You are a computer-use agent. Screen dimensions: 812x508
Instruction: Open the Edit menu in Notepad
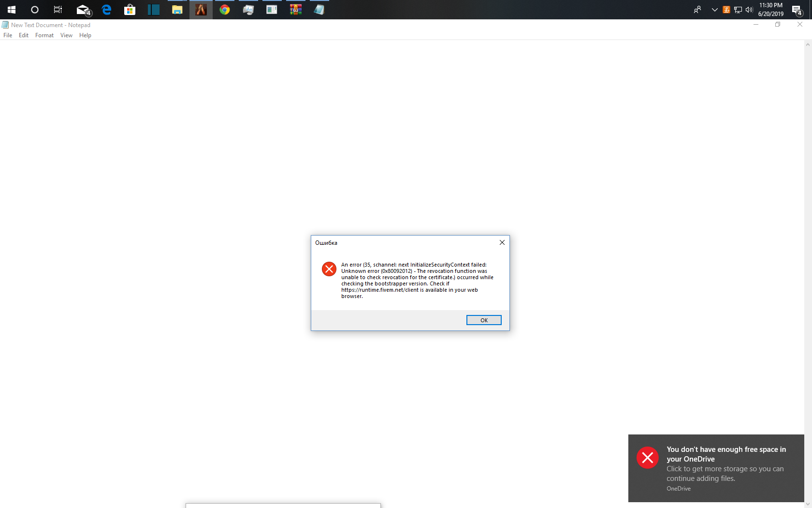[23, 35]
